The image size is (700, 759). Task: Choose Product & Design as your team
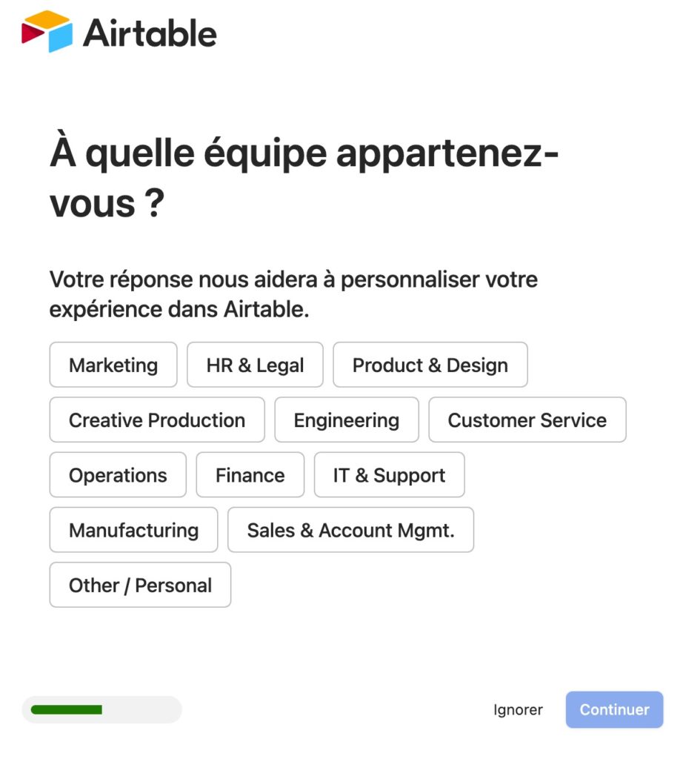pos(430,365)
